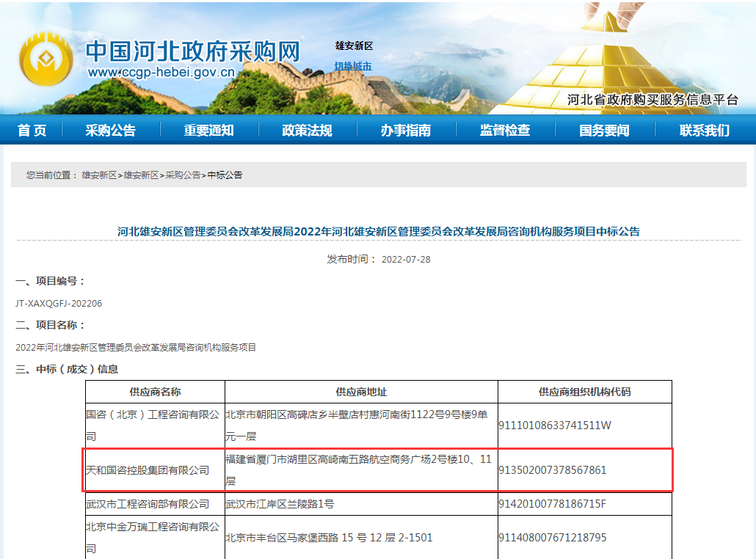
Task: Click project number JT-XAXQGFJ-202206
Action: click(x=59, y=303)
